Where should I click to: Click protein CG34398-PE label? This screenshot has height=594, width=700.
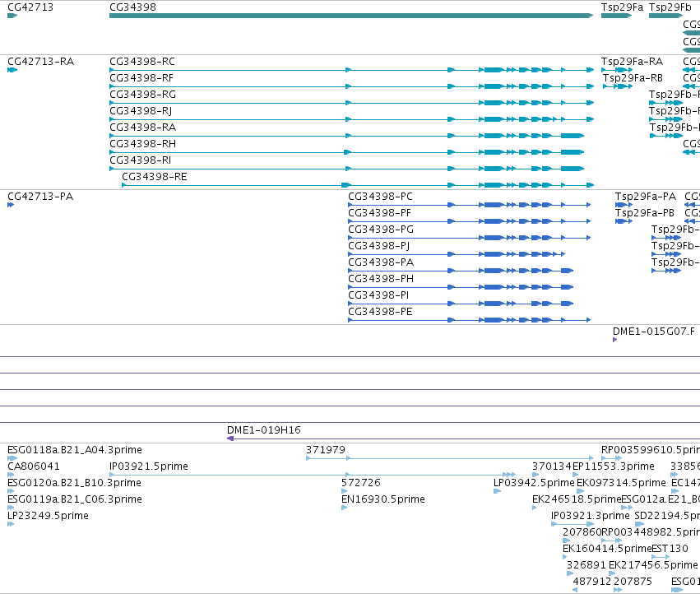380,311
